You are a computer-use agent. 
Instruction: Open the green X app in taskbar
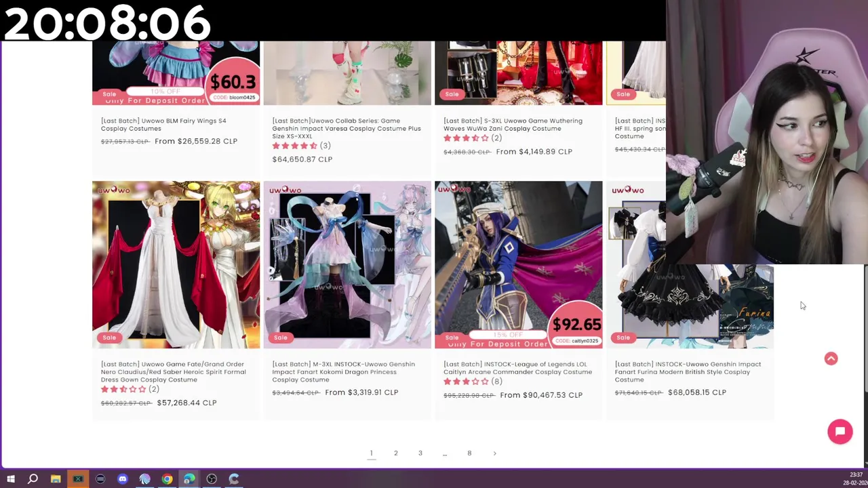pos(78,479)
